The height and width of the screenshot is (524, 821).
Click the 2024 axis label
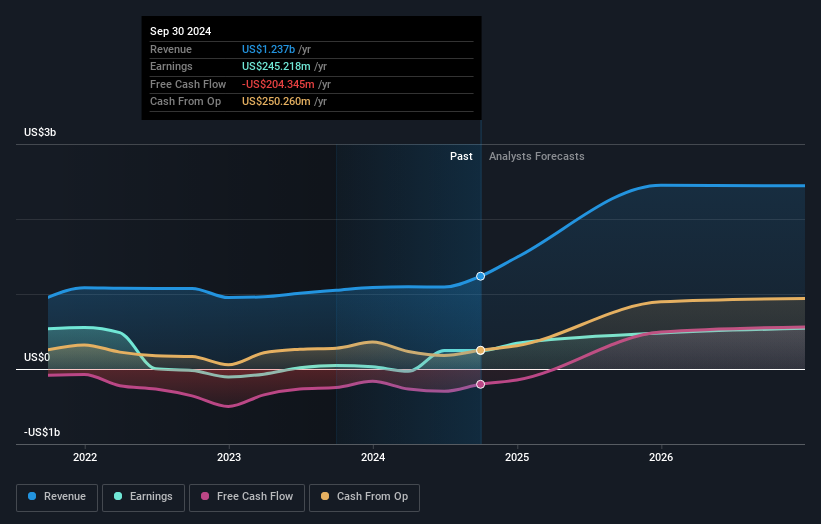373,457
